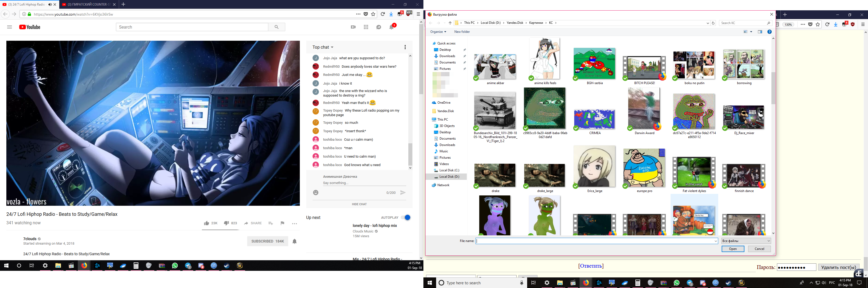Open the YouTube messages icon
Screen dimensions: 868x288
379,27
